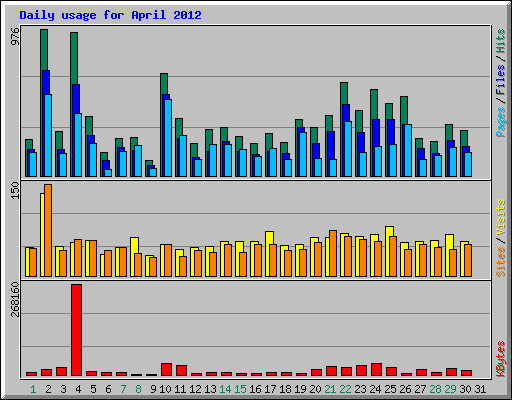Click day label 17 on the x-axis
The width and height of the screenshot is (512, 400).
(270, 389)
